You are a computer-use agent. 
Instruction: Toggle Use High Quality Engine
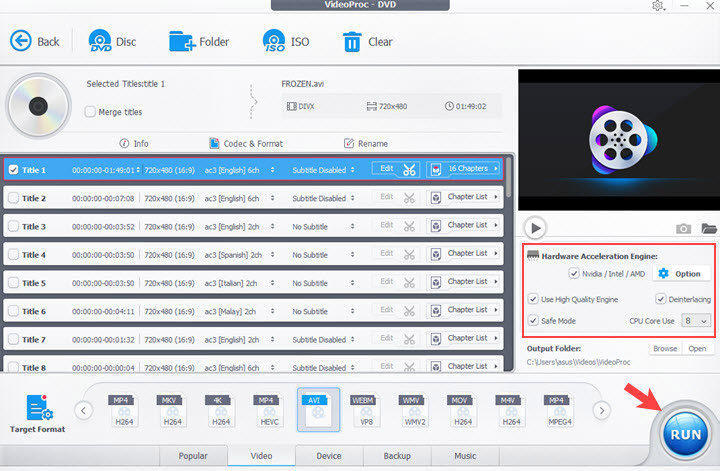pyautogui.click(x=533, y=299)
